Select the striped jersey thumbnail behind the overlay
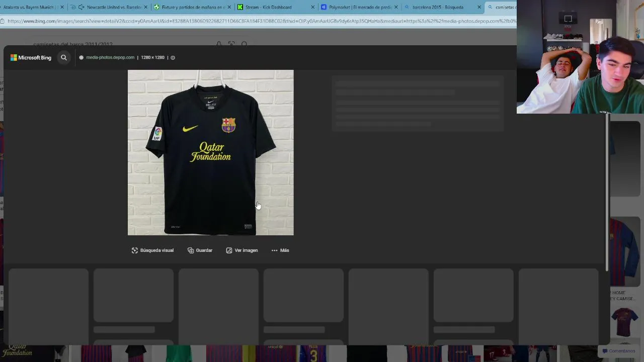The height and width of the screenshot is (362, 644). coord(625,251)
